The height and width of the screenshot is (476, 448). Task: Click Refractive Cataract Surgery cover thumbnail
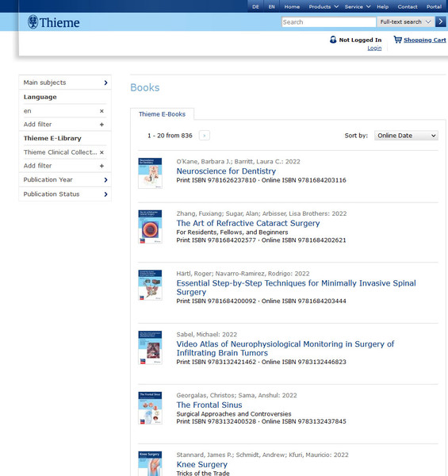pyautogui.click(x=150, y=226)
